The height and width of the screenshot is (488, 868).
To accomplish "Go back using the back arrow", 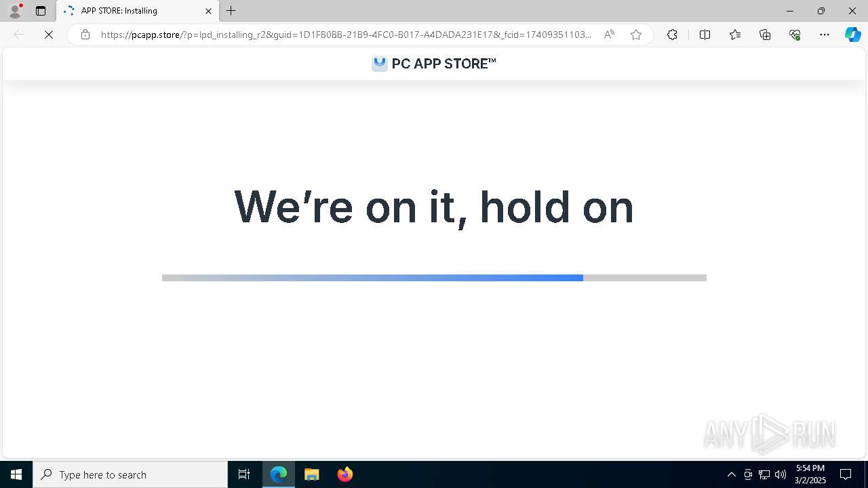I will (x=19, y=35).
